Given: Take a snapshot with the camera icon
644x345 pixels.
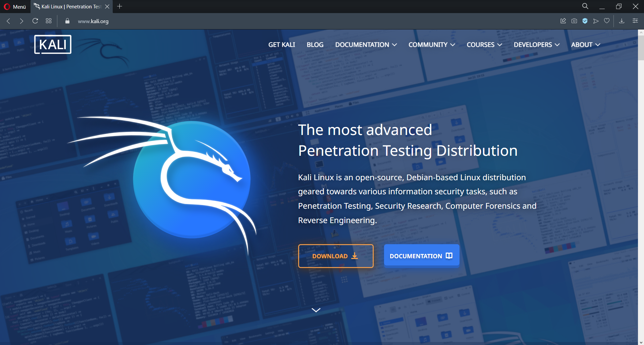Looking at the screenshot, I should [574, 21].
